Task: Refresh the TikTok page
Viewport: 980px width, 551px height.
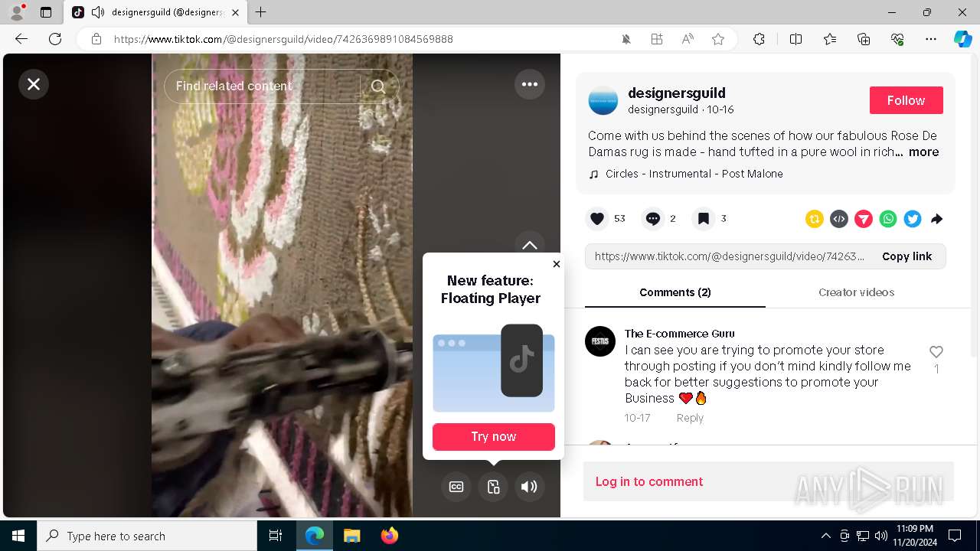Action: coord(55,39)
